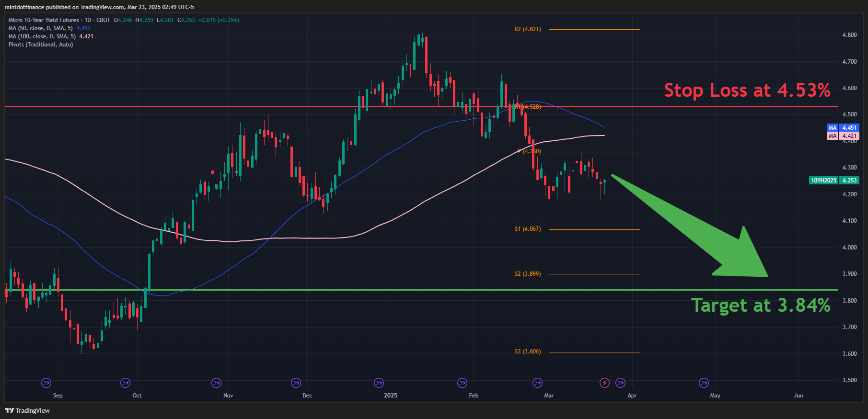Click the event marker left of May label
The width and height of the screenshot is (868, 419).
pos(704,383)
